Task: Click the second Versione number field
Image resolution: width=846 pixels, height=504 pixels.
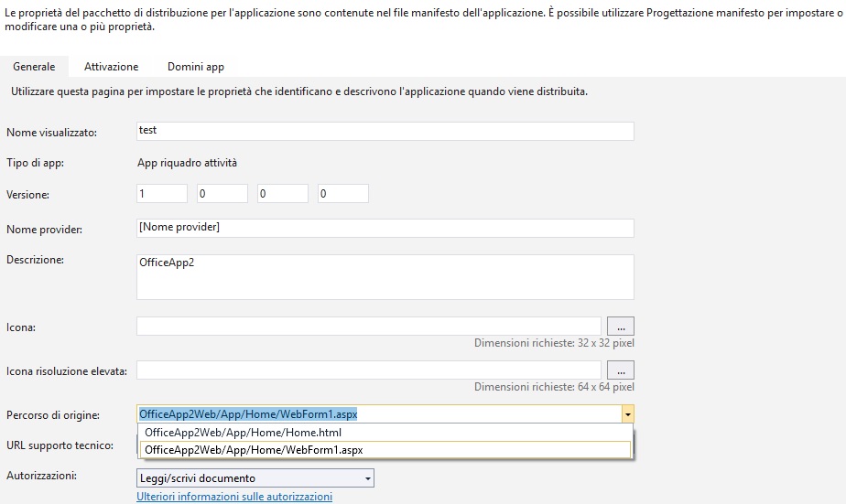Action: 222,194
